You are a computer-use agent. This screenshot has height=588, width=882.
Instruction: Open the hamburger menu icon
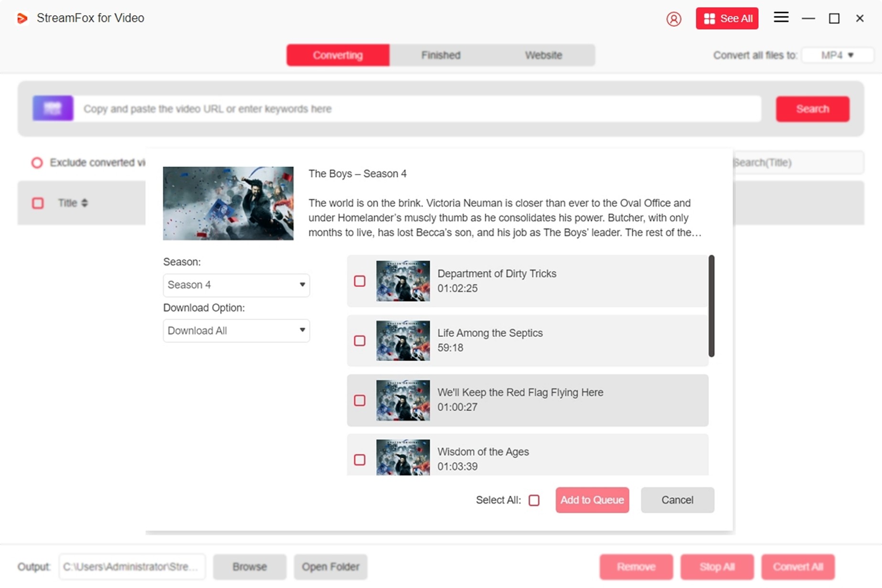pyautogui.click(x=781, y=18)
